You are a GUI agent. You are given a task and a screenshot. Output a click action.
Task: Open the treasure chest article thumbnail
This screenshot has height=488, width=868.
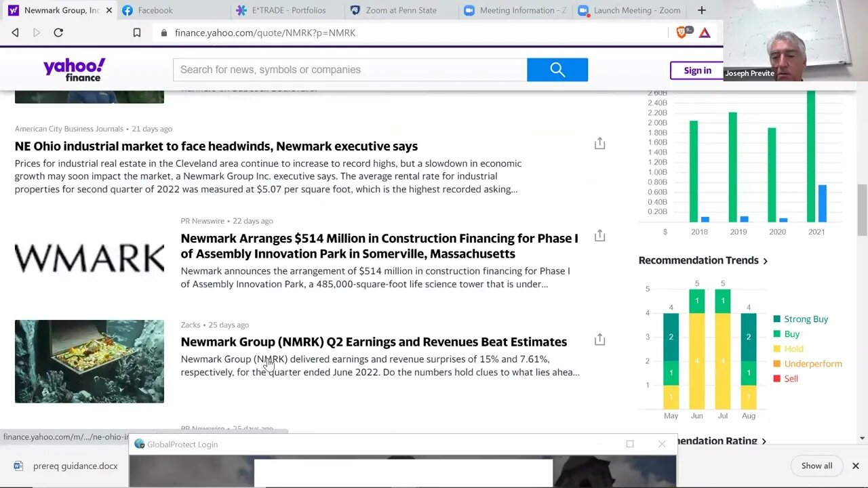90,361
